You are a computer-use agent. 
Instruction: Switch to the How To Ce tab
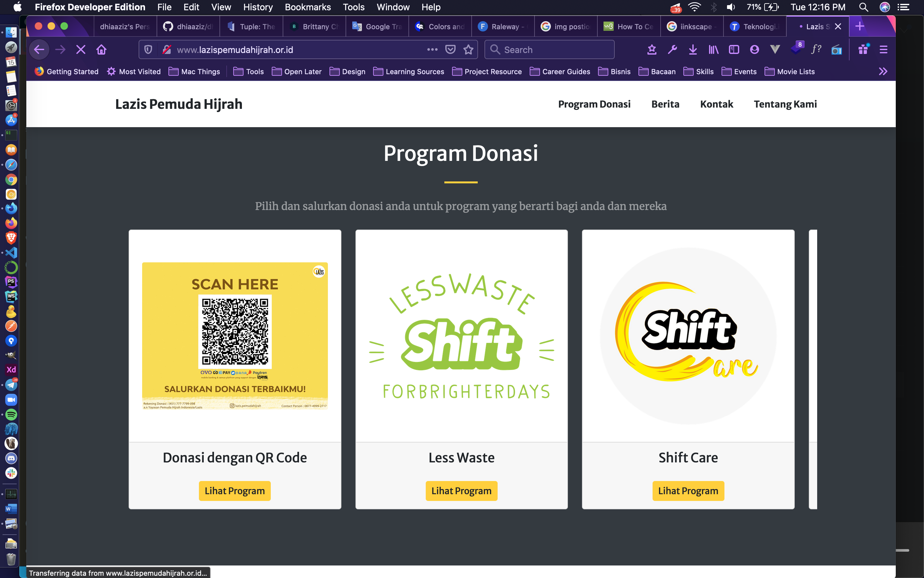pos(629,26)
